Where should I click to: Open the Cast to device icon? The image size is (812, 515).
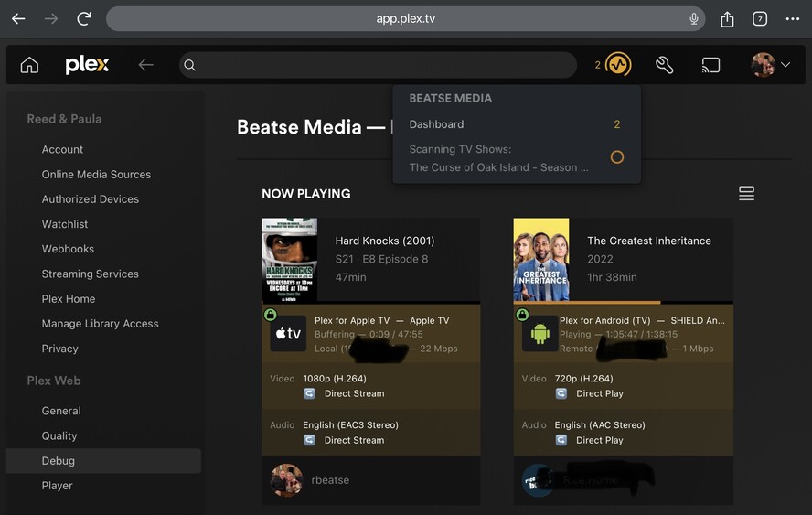pyautogui.click(x=710, y=65)
